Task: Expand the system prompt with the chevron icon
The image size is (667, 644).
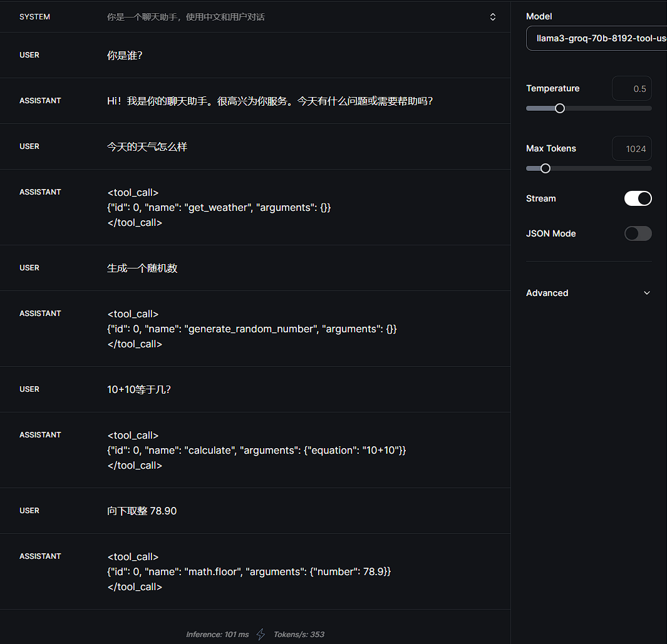Action: (493, 17)
